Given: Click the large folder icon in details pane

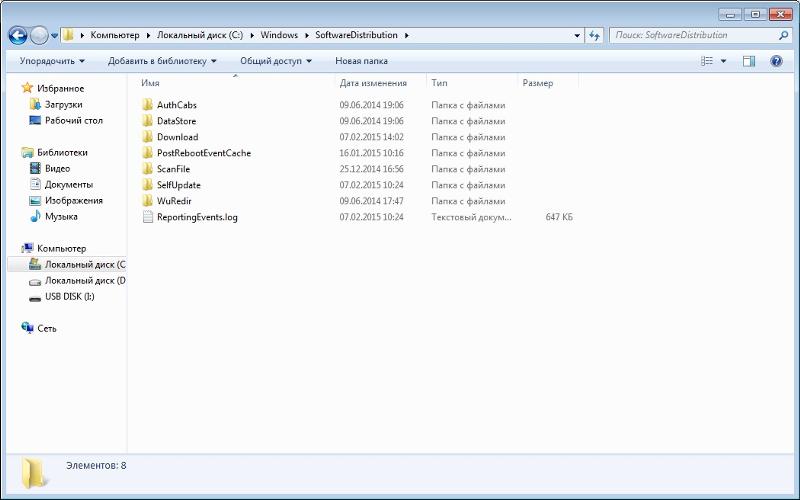Looking at the screenshot, I should [34, 473].
